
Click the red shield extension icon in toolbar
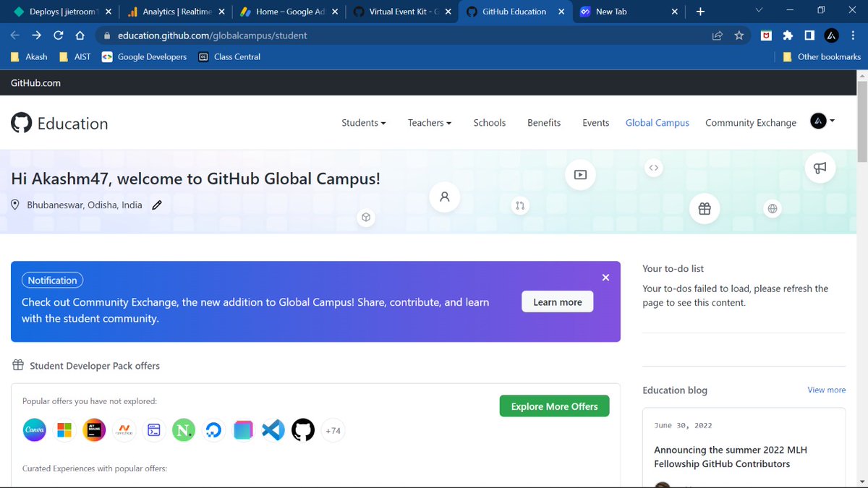767,35
